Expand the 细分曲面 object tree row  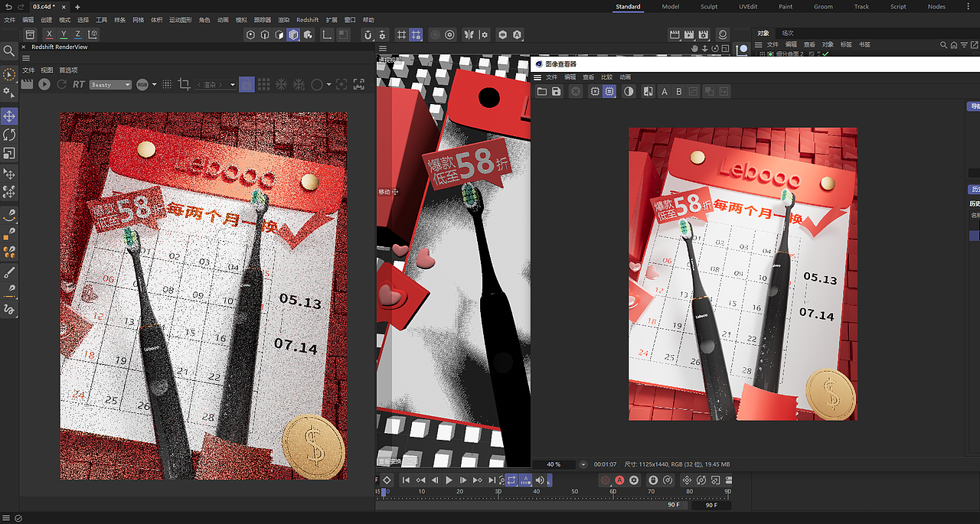coord(762,54)
